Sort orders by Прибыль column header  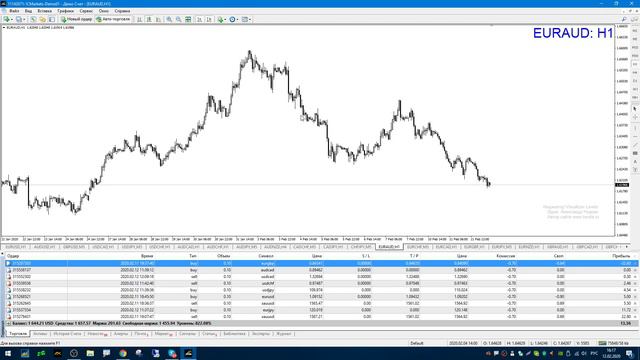click(621, 256)
